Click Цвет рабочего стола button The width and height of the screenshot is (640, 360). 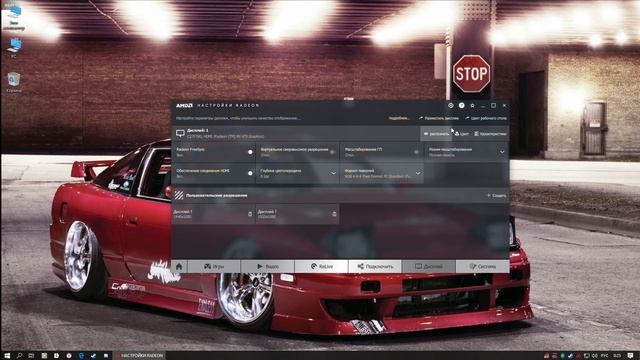tap(486, 118)
